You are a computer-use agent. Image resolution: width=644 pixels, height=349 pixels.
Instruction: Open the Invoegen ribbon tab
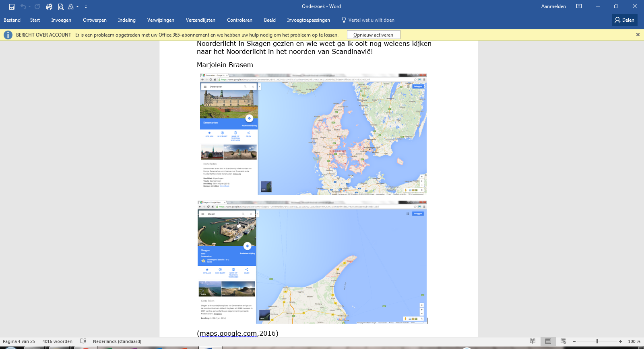point(61,20)
